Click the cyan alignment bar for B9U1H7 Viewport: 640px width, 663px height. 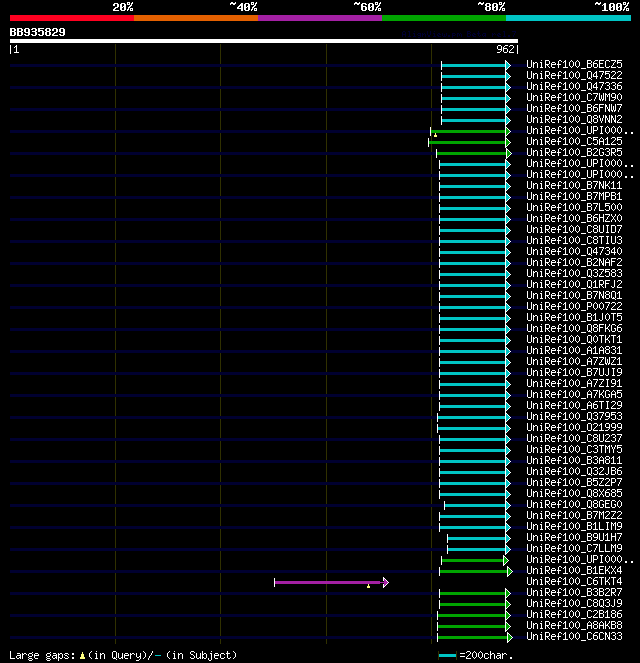[479, 538]
